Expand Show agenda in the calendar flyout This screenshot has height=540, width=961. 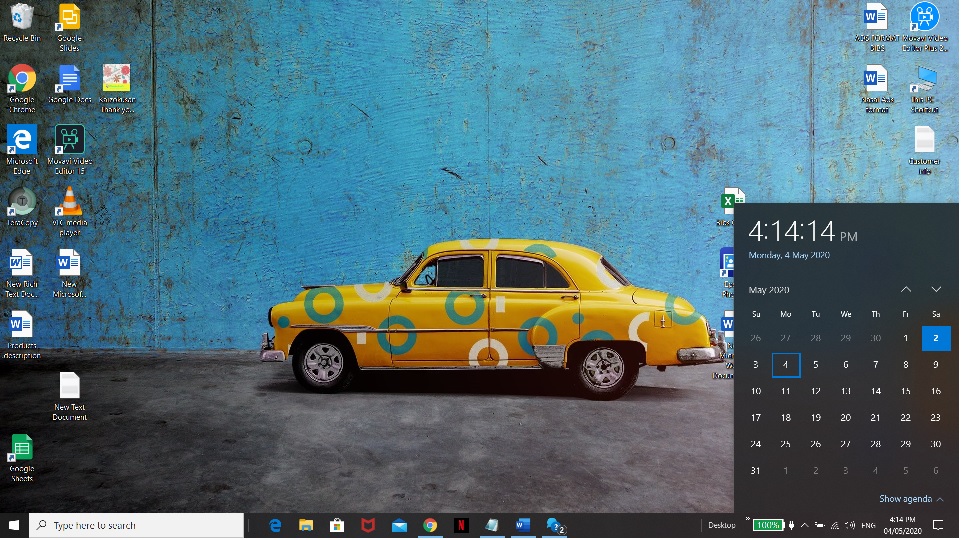(911, 500)
